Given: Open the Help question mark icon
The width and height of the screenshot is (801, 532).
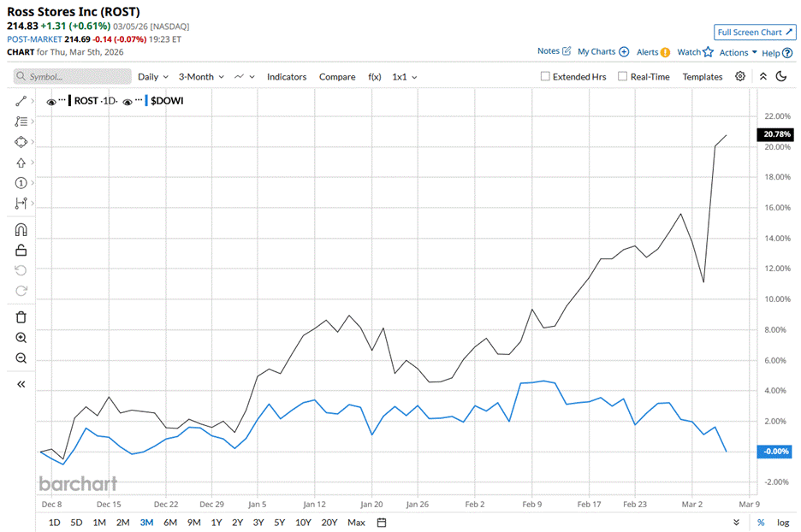Looking at the screenshot, I should point(787,52).
